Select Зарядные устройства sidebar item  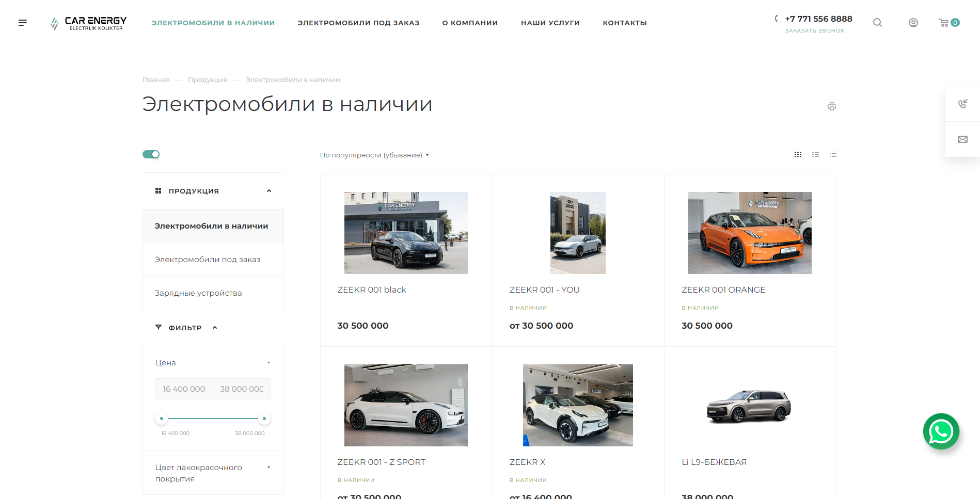pyautogui.click(x=213, y=293)
